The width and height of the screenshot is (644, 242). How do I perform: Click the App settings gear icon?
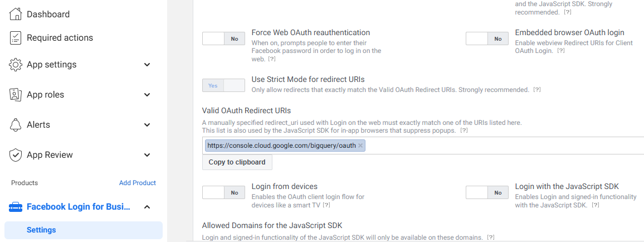click(16, 65)
